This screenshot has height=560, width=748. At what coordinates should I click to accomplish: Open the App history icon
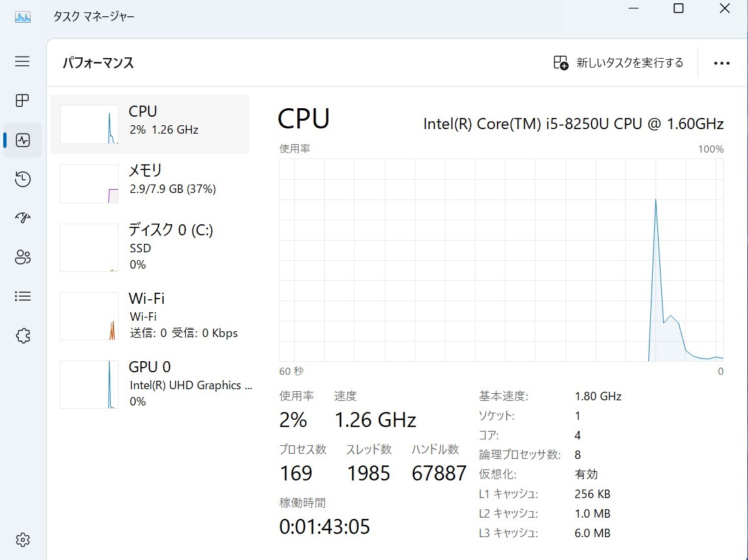(22, 179)
